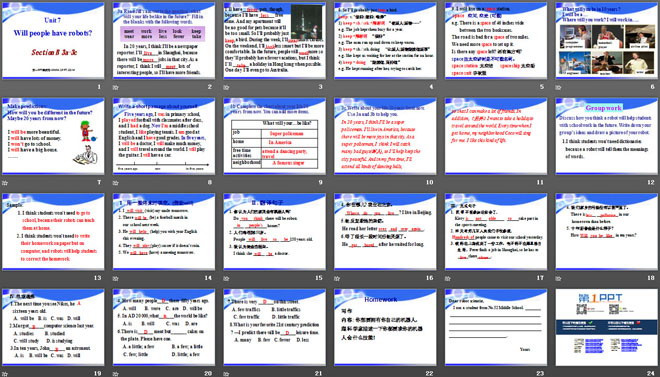Click the animation star icon under slide 8
Image resolution: width=660 pixels, height=377 pixels.
(116, 183)
